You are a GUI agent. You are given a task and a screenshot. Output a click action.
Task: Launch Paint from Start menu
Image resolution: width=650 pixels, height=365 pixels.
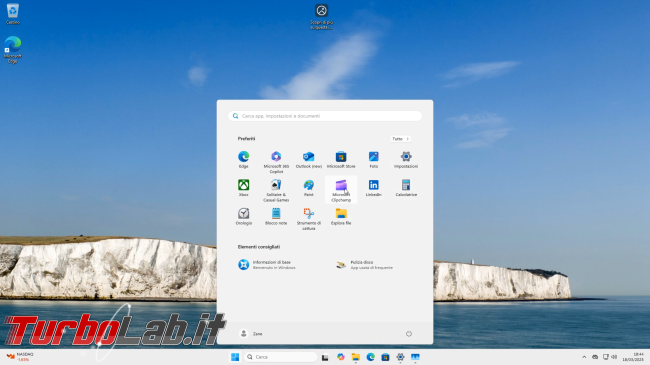308,187
